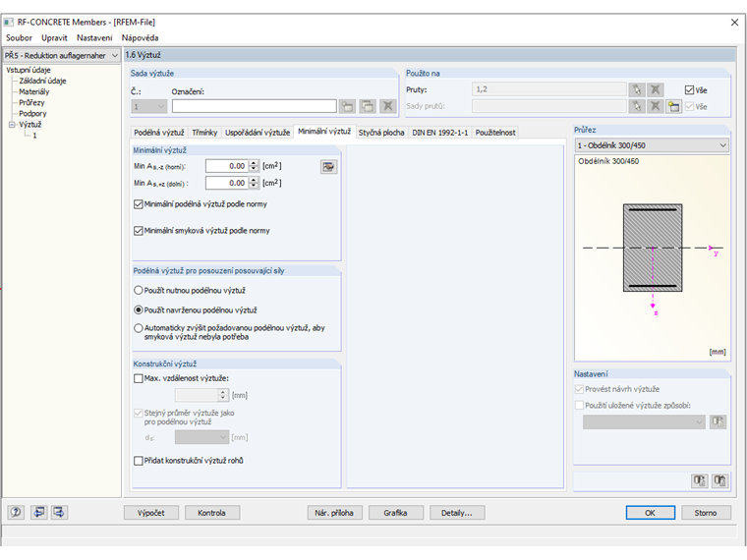Open the Soubor menu
Image resolution: width=747 pixels, height=560 pixels.
click(x=19, y=38)
